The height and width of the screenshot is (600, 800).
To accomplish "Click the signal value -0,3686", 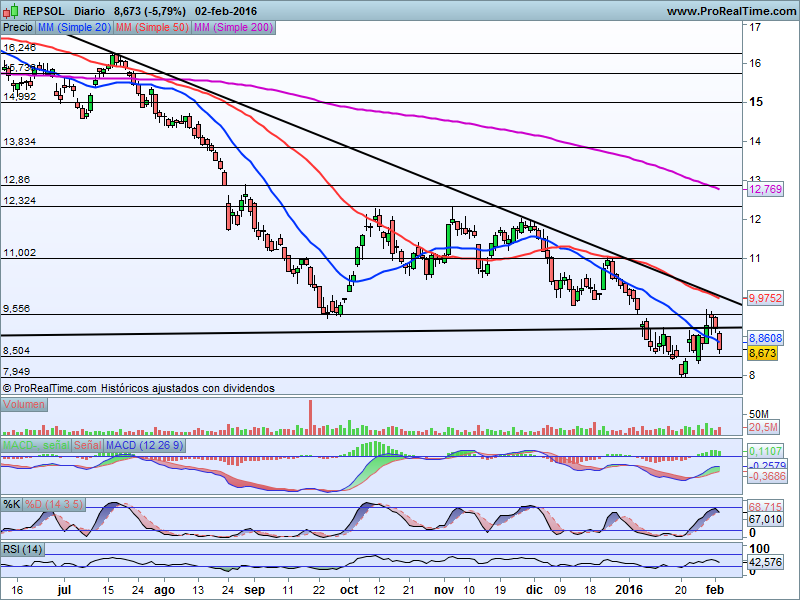I will pos(767,476).
